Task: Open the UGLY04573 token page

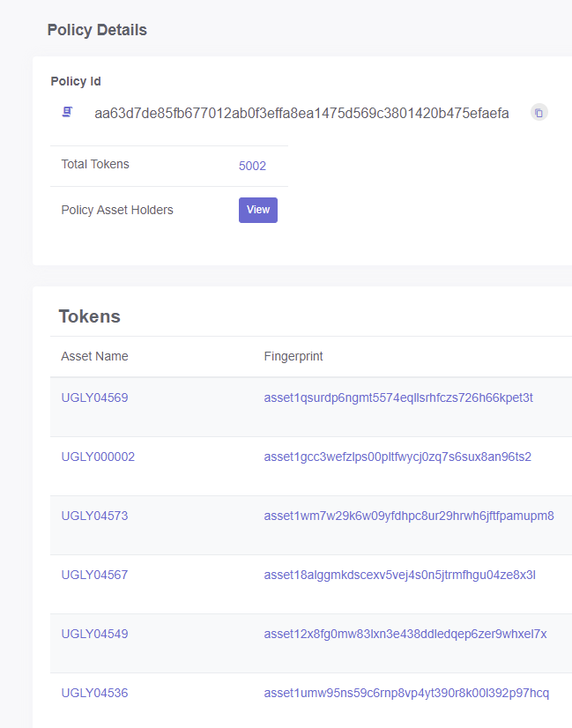Action: pos(94,516)
